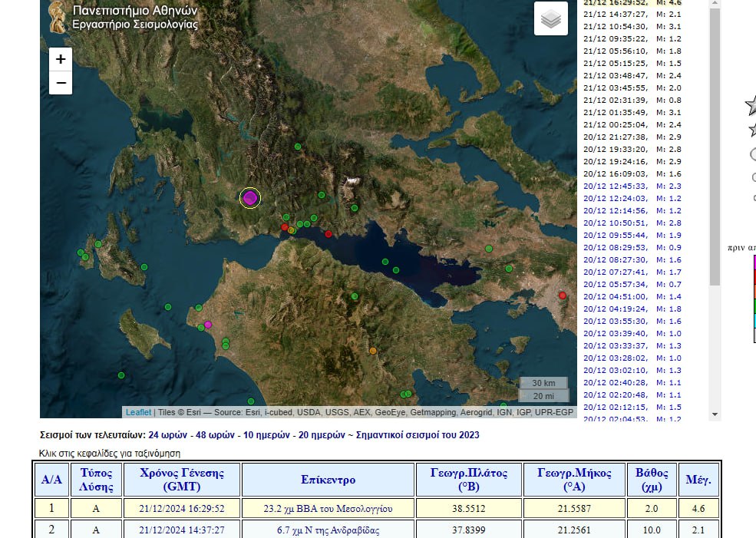
Task: Click the orange marker in the Peloponnese
Action: 373,351
